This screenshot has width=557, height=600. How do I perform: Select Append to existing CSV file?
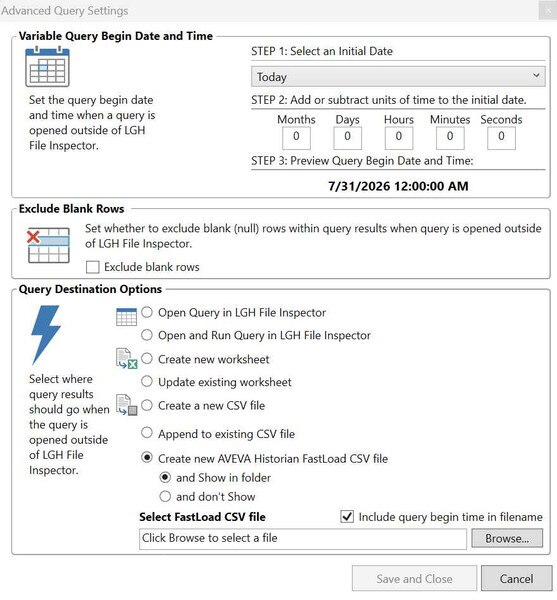point(147,433)
